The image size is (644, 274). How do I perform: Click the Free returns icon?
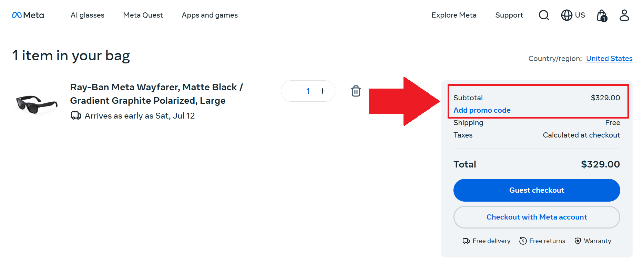522,241
